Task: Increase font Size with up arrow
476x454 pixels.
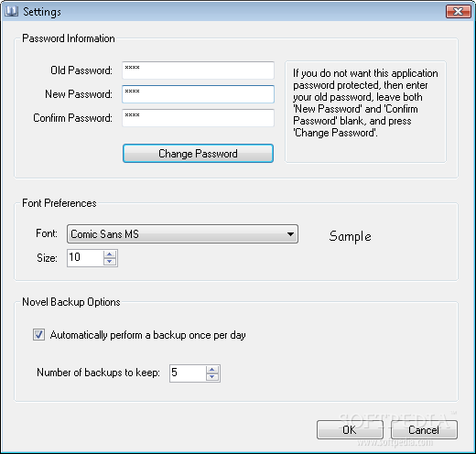Action: [110, 254]
